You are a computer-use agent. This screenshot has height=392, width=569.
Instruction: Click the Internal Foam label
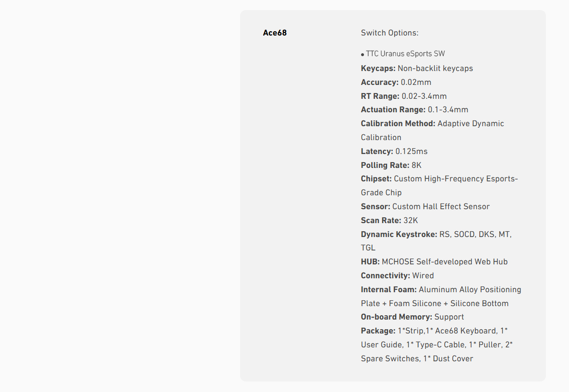pyautogui.click(x=389, y=290)
